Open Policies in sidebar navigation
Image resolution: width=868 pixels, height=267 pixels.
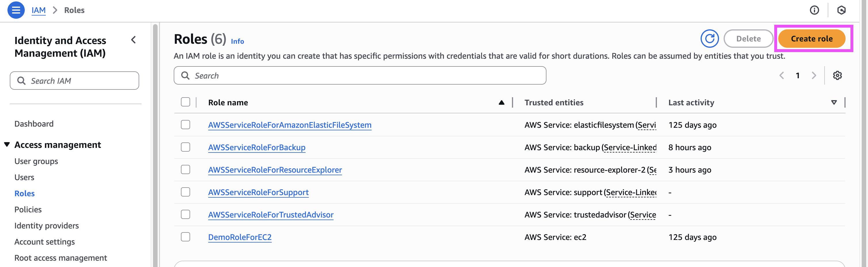pos(28,209)
